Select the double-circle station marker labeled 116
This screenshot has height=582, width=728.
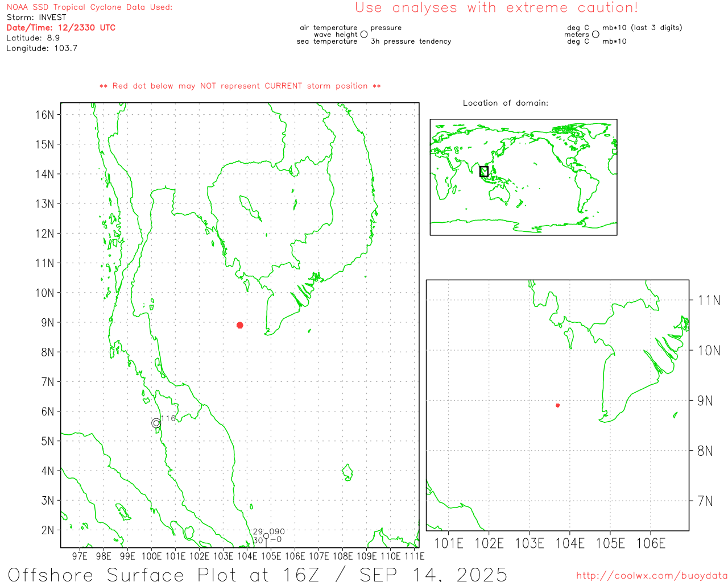[x=156, y=423]
